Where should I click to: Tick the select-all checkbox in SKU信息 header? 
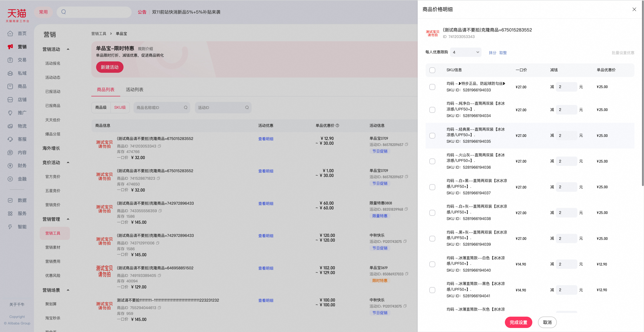432,70
